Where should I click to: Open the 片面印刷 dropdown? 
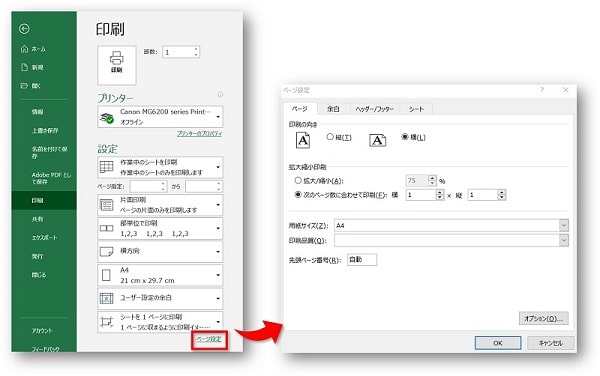(218, 205)
